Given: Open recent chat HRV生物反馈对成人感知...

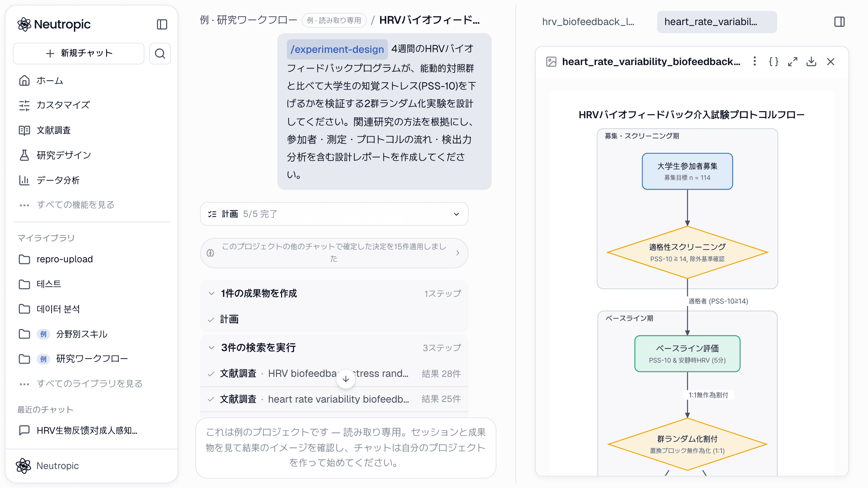Looking at the screenshot, I should click(x=92, y=430).
